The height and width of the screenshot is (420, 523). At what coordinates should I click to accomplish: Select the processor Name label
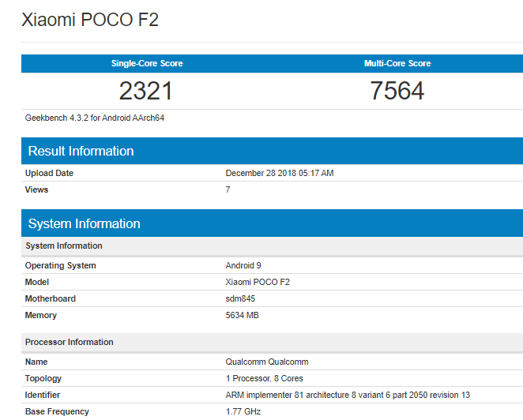(x=36, y=362)
